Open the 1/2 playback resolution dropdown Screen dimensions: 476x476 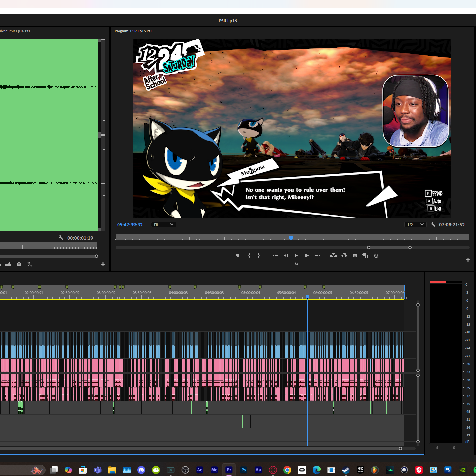pos(415,225)
